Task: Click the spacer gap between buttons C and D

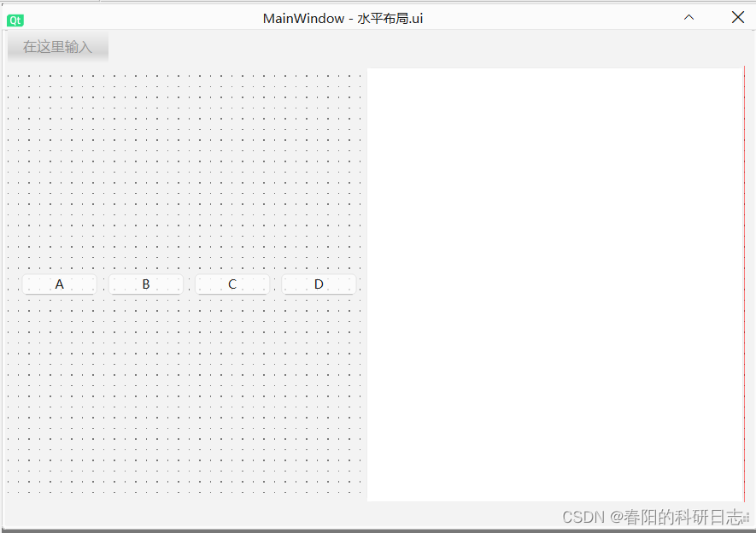Action: click(x=274, y=284)
